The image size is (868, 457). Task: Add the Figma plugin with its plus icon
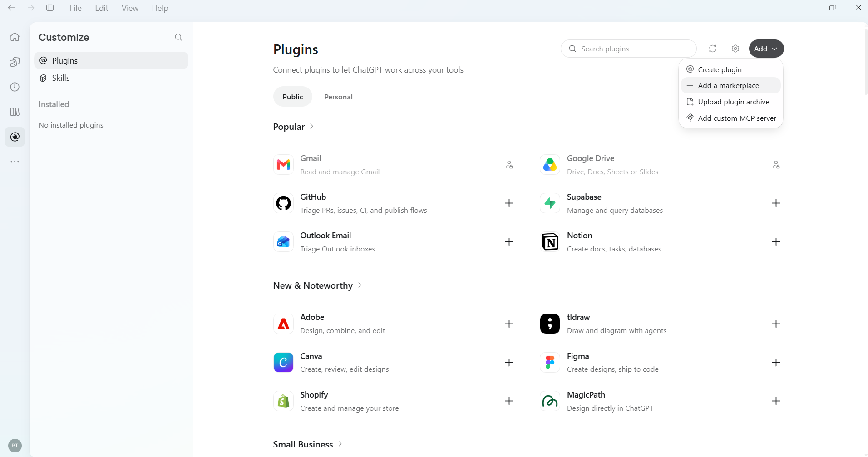click(776, 363)
